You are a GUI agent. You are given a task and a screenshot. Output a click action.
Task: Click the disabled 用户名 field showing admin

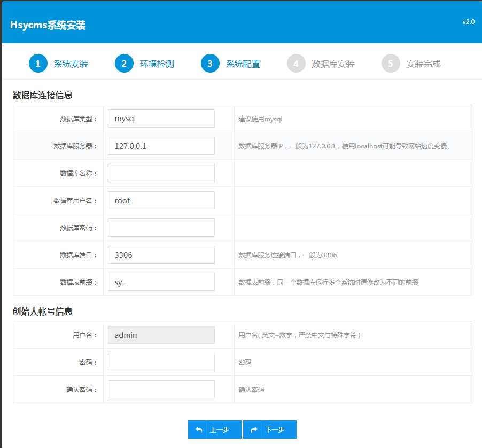click(x=161, y=335)
